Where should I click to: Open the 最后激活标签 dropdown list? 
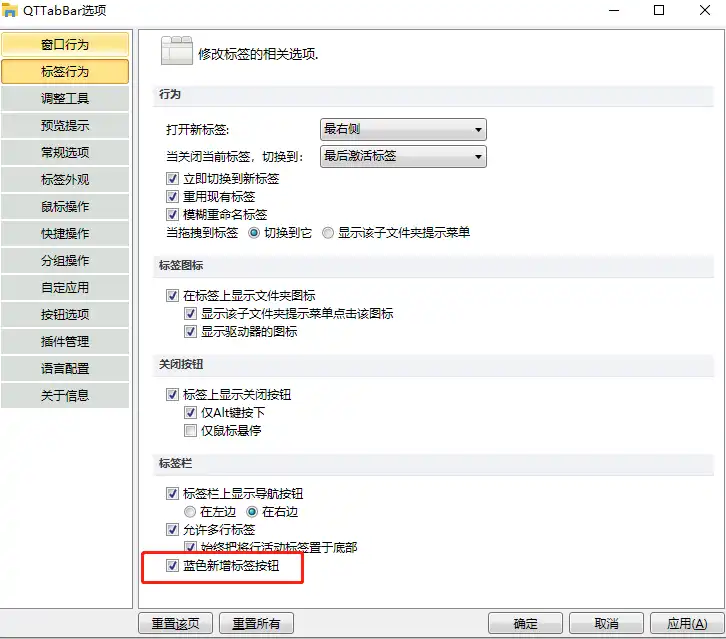pyautogui.click(x=403, y=156)
